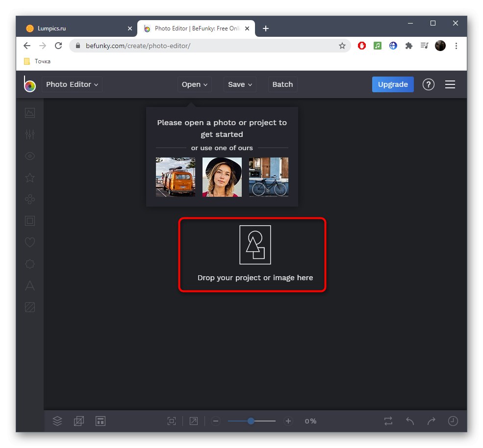The image size is (483, 448).
Task: Open the hamburger menu icon
Action: (450, 84)
